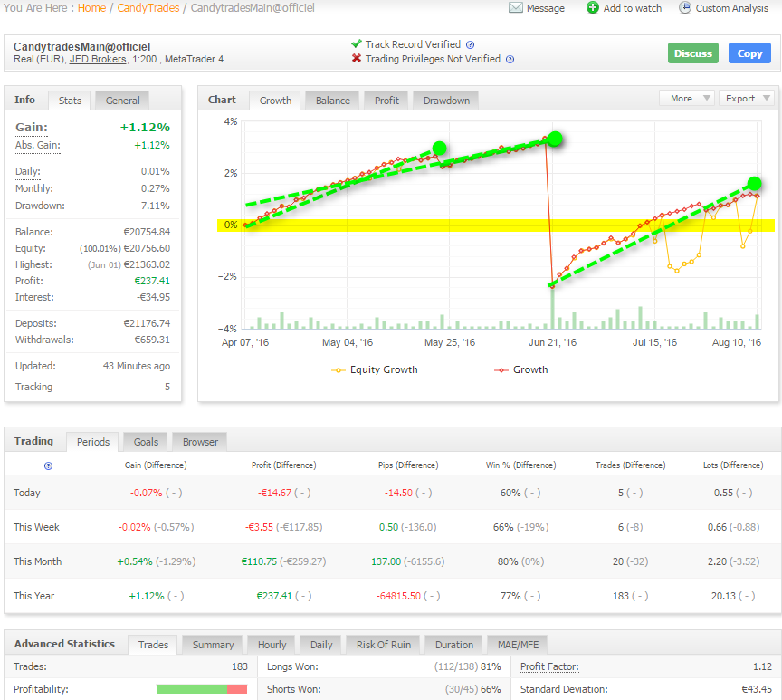782x700 pixels.
Task: Click help icon beside Track Record Verified
Action: click(x=470, y=44)
